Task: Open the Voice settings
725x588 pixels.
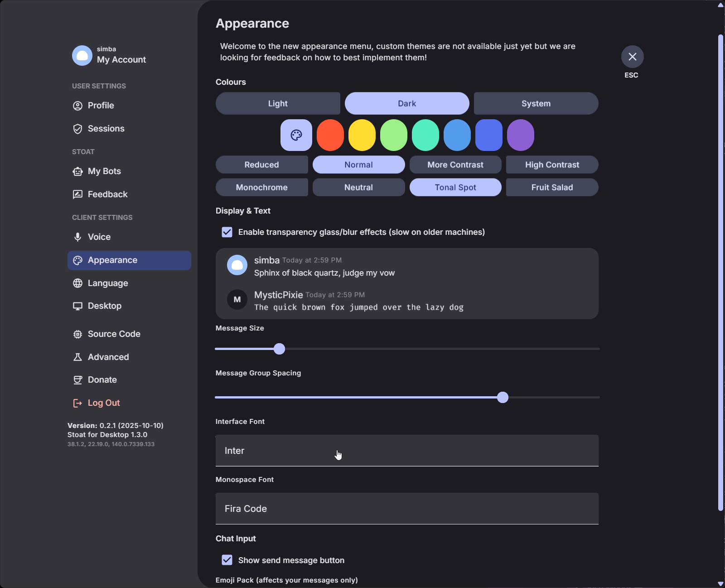Action: click(x=129, y=237)
